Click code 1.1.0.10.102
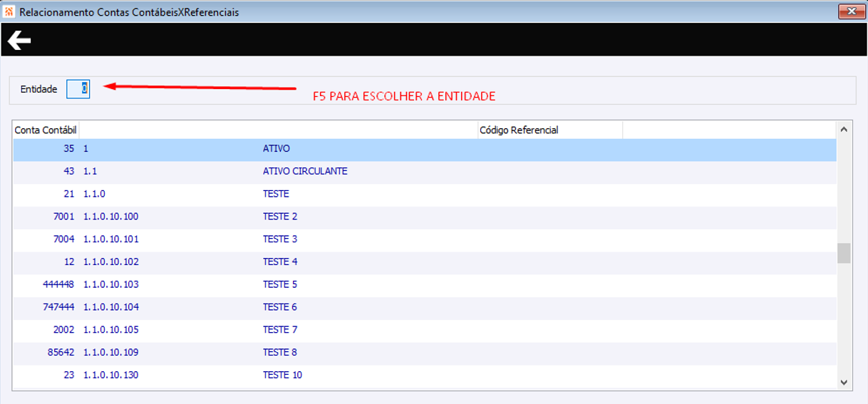 (110, 262)
